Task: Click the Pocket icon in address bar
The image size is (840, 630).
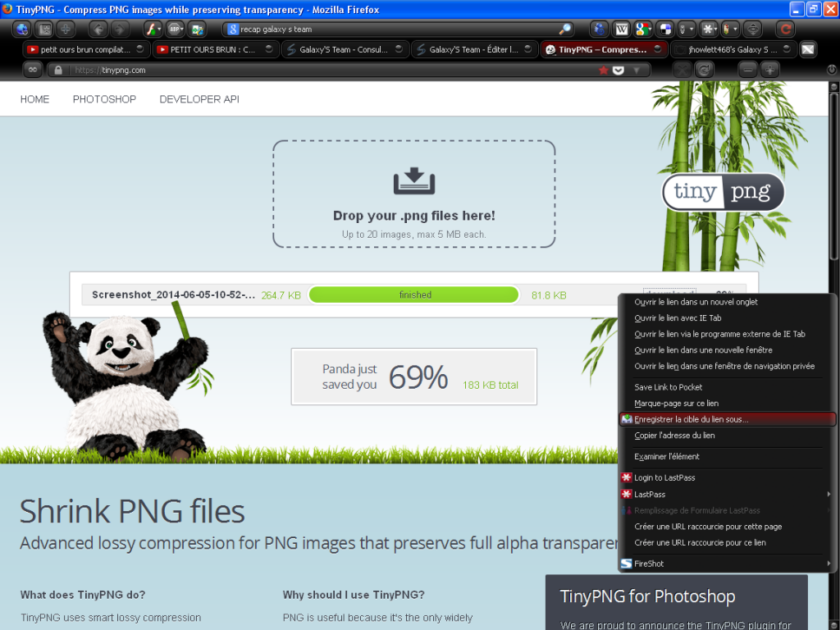Action: (619, 71)
